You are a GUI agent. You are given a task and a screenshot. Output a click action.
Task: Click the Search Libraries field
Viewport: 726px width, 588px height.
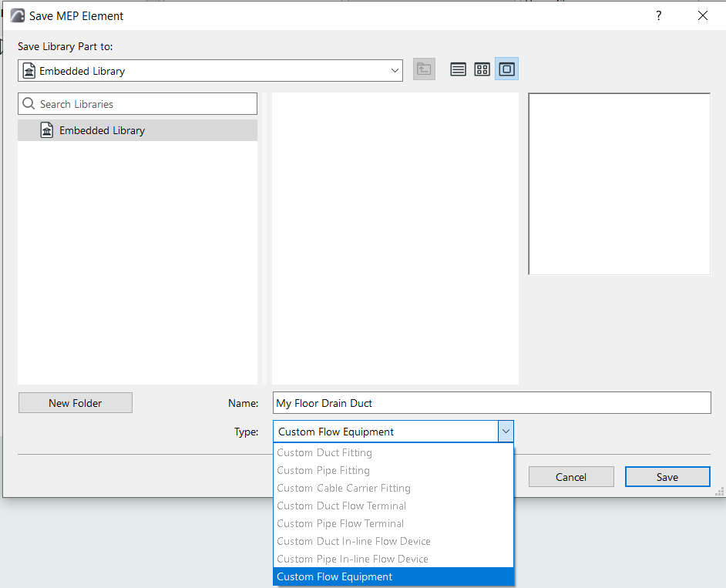(x=137, y=104)
